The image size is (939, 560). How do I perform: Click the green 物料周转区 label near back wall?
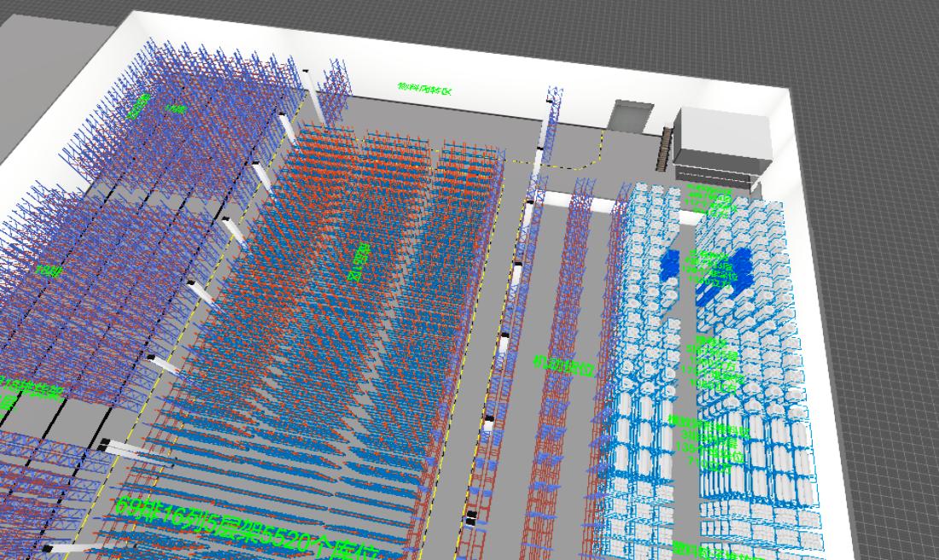[423, 89]
